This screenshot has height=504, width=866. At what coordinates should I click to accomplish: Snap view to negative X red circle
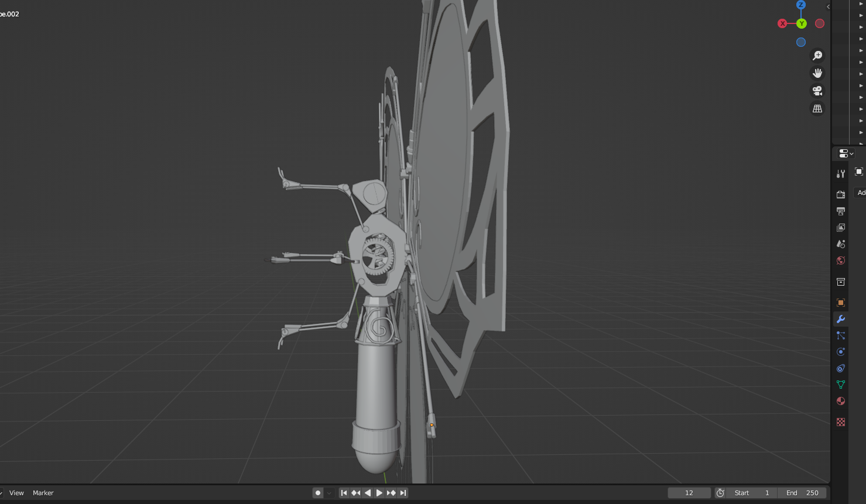(x=820, y=23)
